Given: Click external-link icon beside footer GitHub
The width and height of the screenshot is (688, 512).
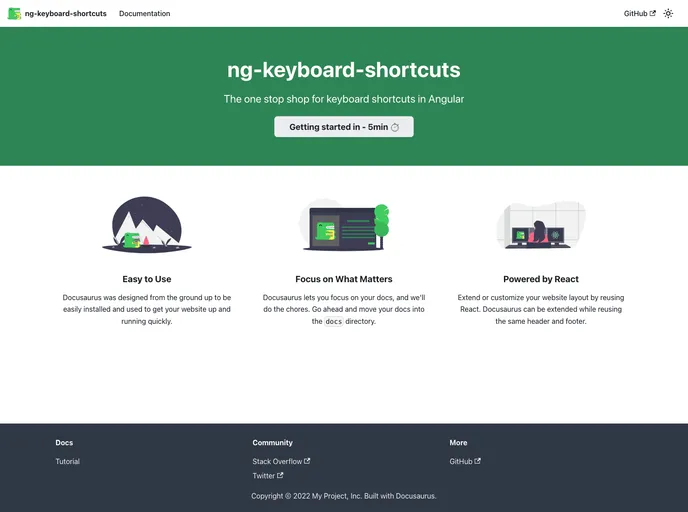Looking at the screenshot, I should point(478,461).
